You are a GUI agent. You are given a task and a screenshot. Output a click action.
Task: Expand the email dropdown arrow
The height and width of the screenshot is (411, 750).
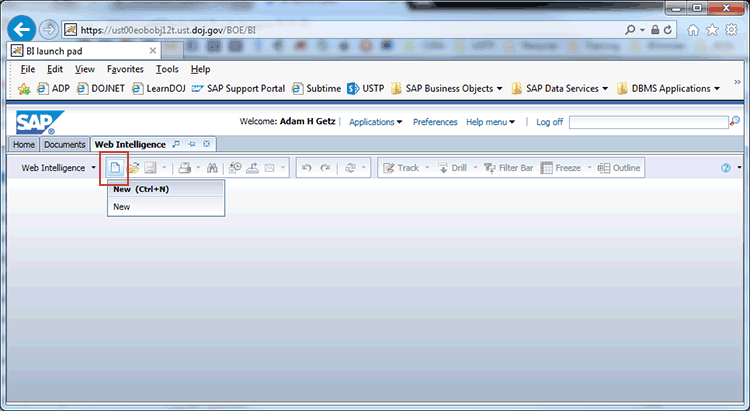click(283, 168)
